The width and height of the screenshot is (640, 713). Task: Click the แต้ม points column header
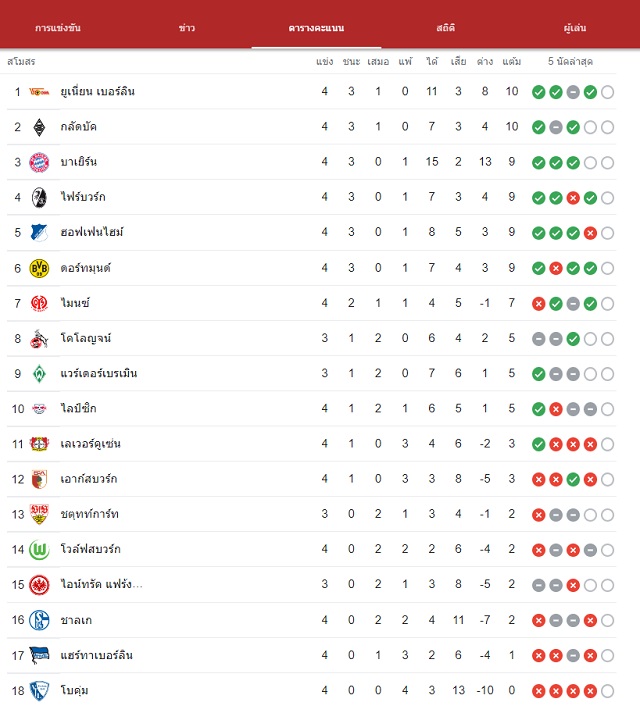(x=512, y=61)
